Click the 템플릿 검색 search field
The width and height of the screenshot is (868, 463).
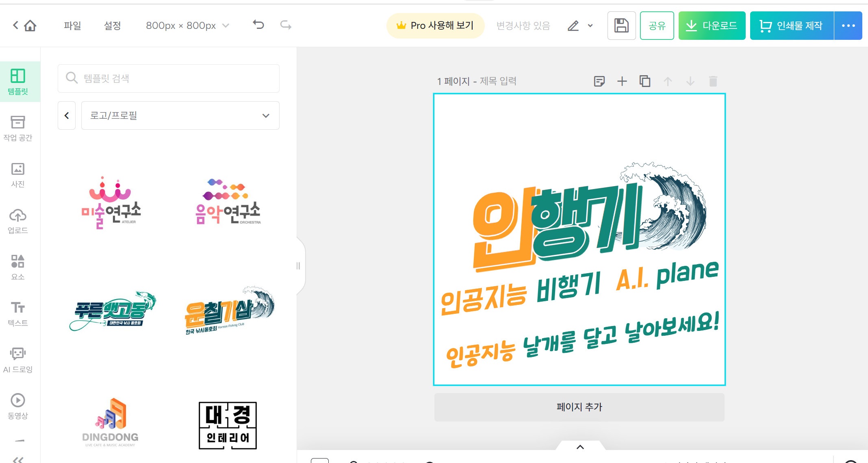tap(169, 78)
